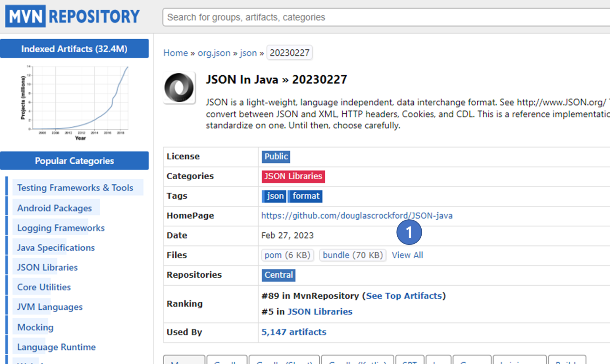Click the Repositories row label

(x=194, y=275)
